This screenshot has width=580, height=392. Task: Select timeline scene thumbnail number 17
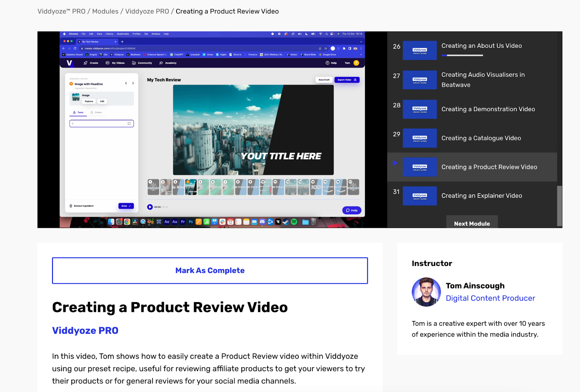pos(353,187)
